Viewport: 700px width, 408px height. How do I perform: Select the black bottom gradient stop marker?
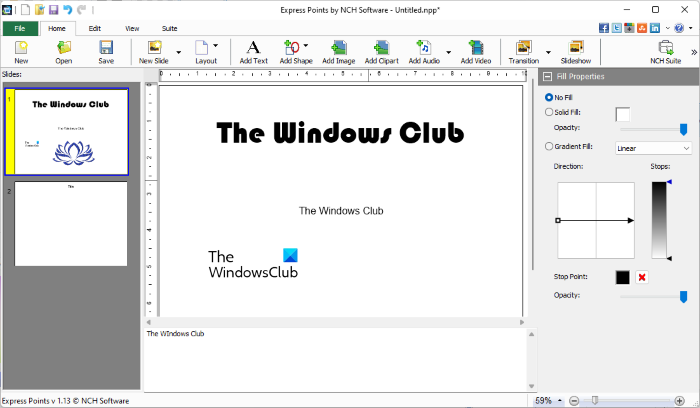[669, 258]
